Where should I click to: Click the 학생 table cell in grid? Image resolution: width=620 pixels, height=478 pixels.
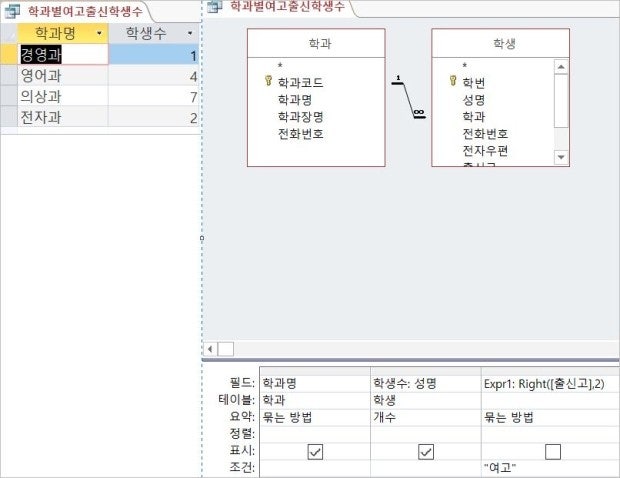point(426,400)
